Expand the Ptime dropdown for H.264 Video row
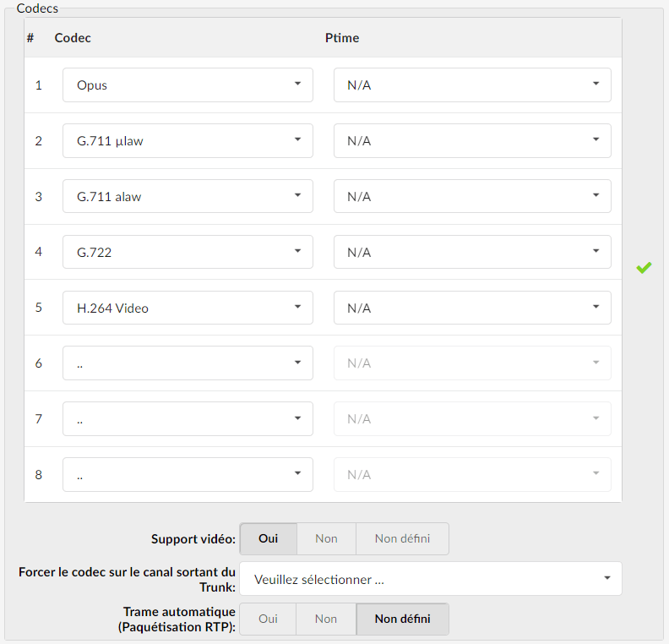This screenshot has height=644, width=669. pyautogui.click(x=472, y=308)
